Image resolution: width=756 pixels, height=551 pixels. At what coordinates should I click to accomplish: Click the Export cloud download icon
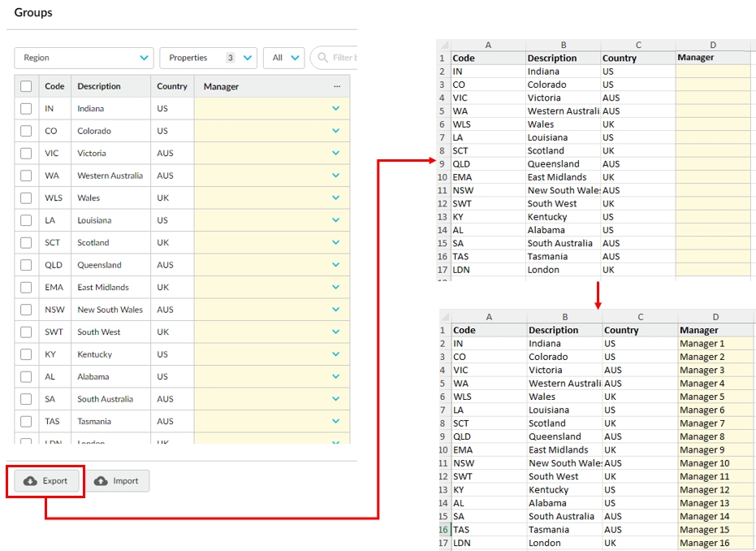[x=30, y=481]
